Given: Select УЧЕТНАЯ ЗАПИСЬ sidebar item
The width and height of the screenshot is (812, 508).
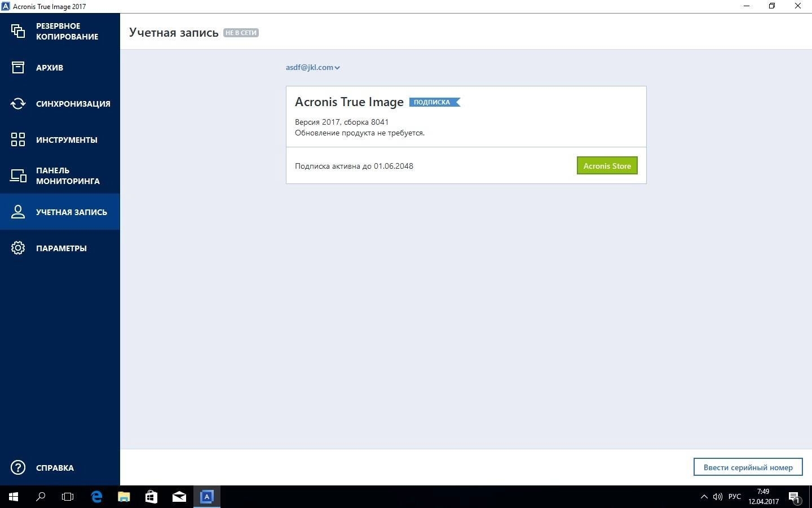Looking at the screenshot, I should click(x=60, y=212).
